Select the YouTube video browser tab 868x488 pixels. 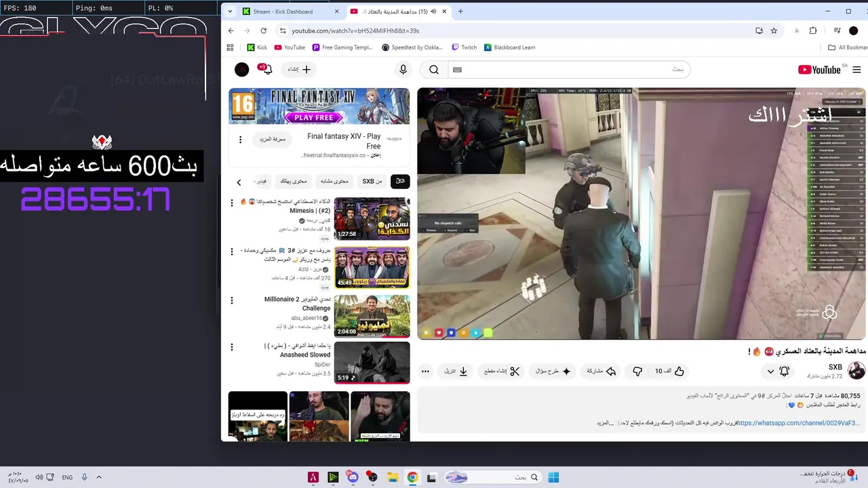399,12
